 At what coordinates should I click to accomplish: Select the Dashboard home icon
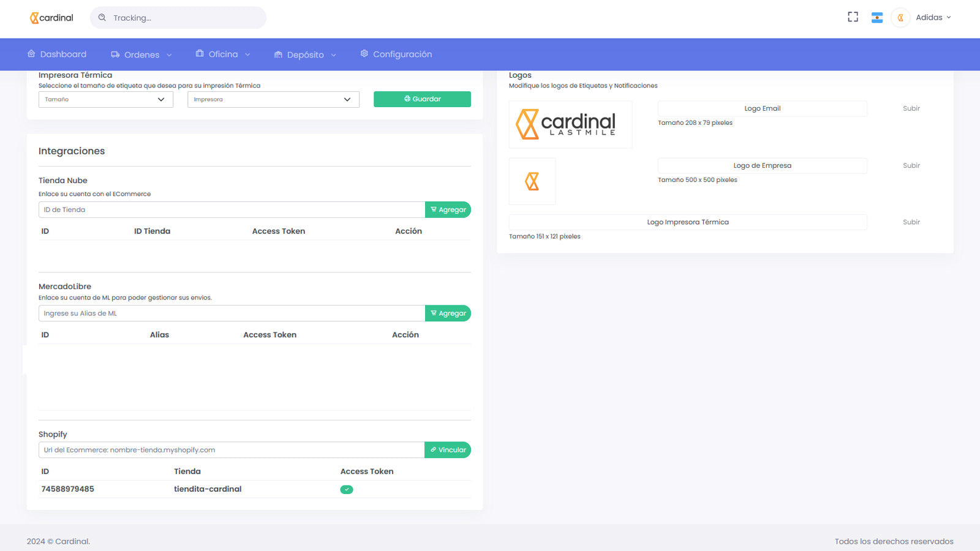point(31,54)
